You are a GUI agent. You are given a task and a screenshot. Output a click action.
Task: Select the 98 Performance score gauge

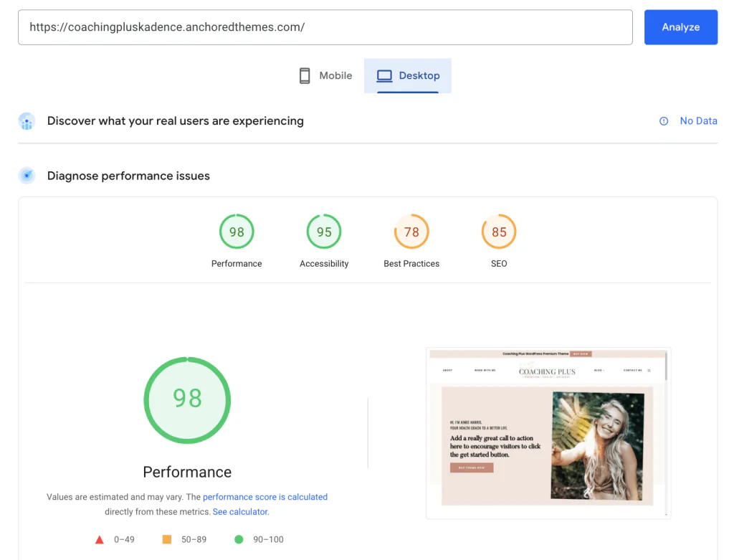tap(237, 232)
